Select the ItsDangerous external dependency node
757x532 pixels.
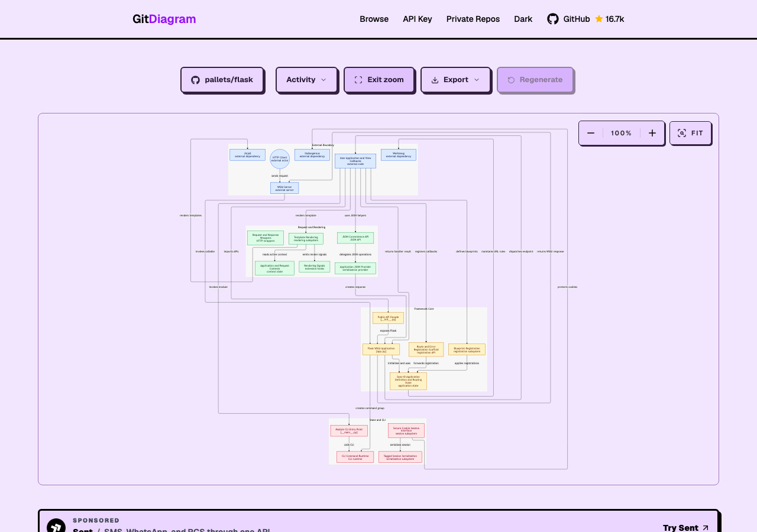point(312,155)
